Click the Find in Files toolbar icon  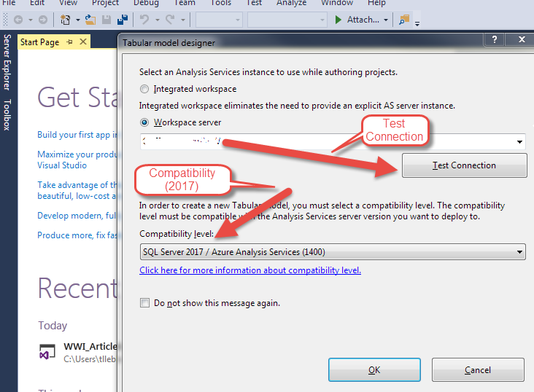[x=404, y=20]
